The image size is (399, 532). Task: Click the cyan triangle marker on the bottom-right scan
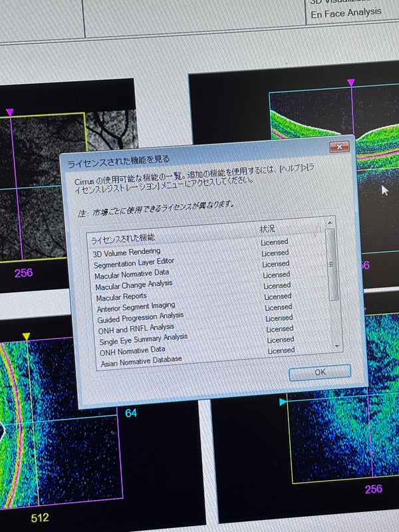[283, 402]
